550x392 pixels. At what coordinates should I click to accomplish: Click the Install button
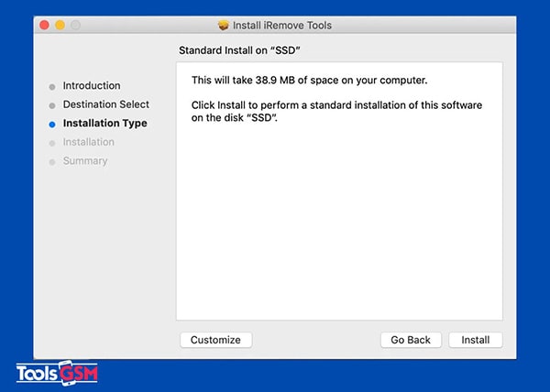click(x=475, y=340)
